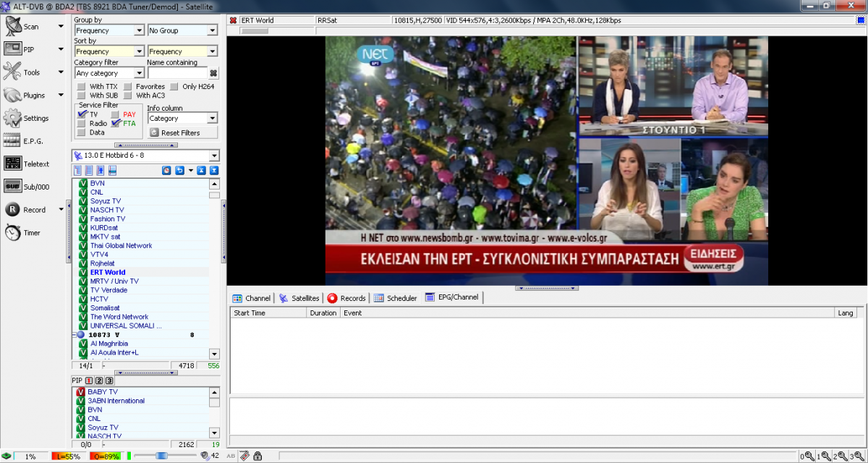Enable the With SUB checkbox
This screenshot has width=868, height=463.
point(81,95)
